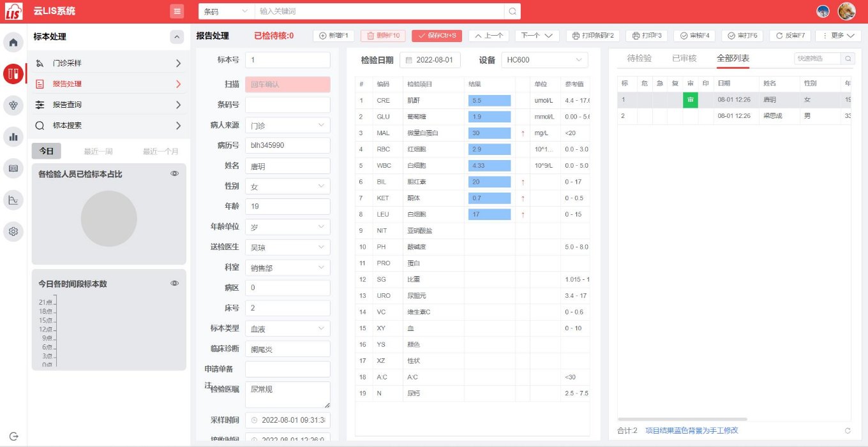
Task: Click the logout icon at sidebar bottom
Action: click(13, 436)
